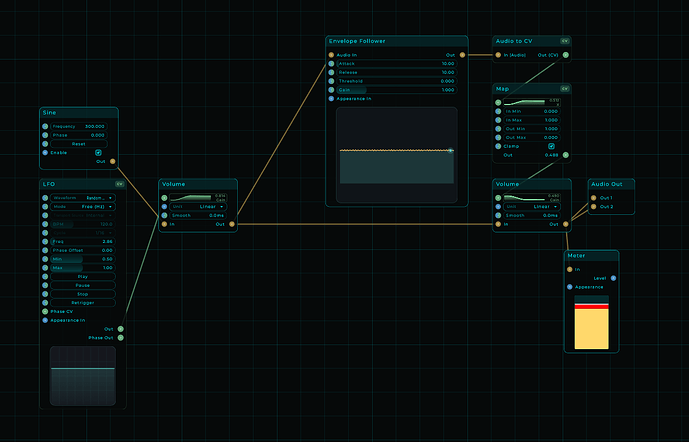Toggle the Enable checkbox on the Sine node

click(98, 152)
